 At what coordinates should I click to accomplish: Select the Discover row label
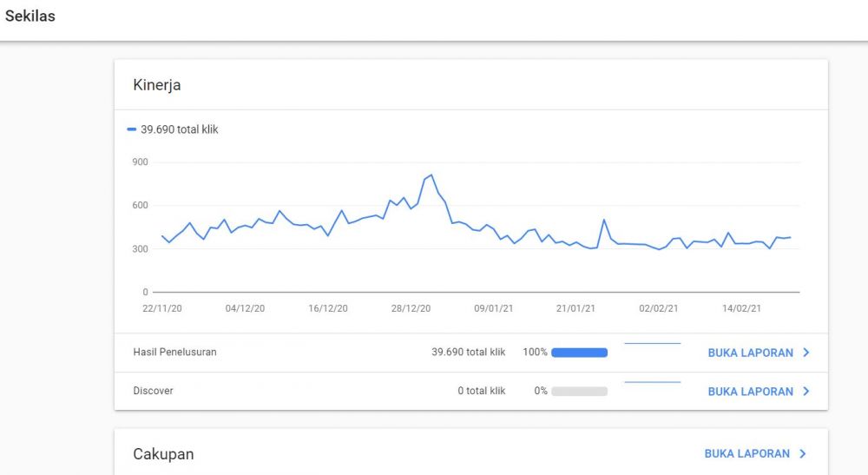pos(153,391)
